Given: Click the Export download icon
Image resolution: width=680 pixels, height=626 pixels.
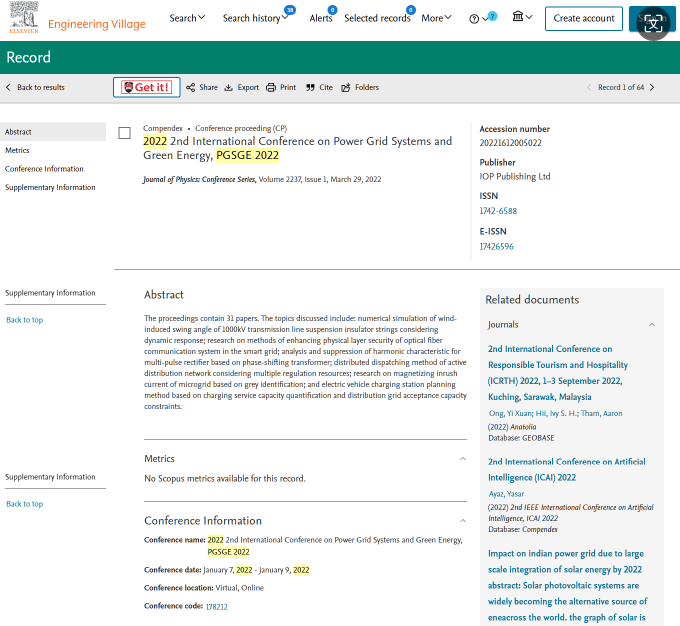Looking at the screenshot, I should click(x=229, y=88).
